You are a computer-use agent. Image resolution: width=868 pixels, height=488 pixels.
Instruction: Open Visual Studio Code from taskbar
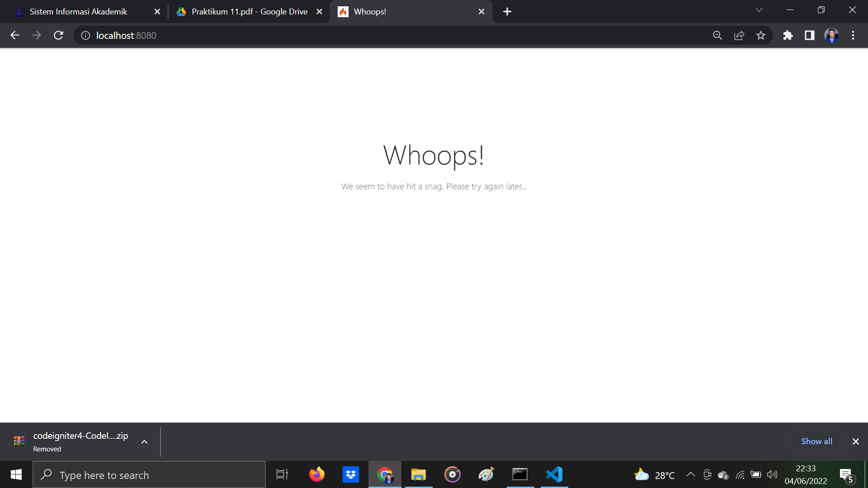click(x=554, y=474)
